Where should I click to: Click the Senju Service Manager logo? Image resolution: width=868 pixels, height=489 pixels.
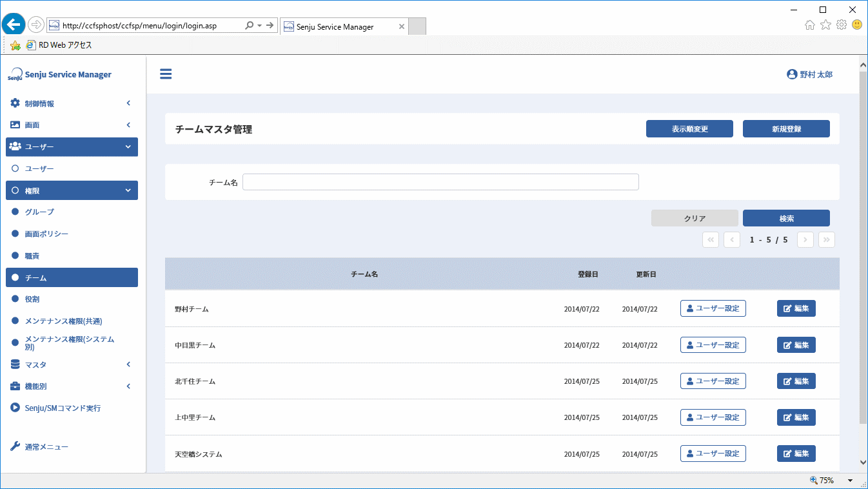click(x=59, y=75)
